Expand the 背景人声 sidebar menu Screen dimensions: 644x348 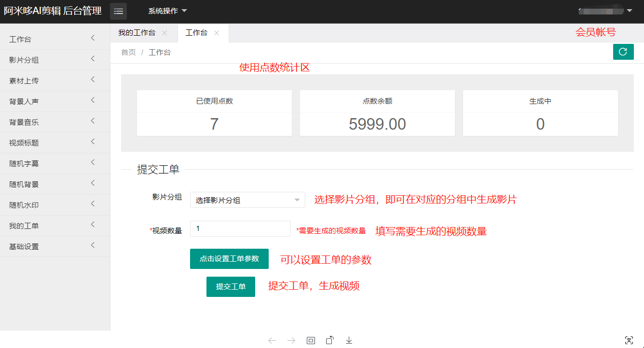pyautogui.click(x=55, y=101)
